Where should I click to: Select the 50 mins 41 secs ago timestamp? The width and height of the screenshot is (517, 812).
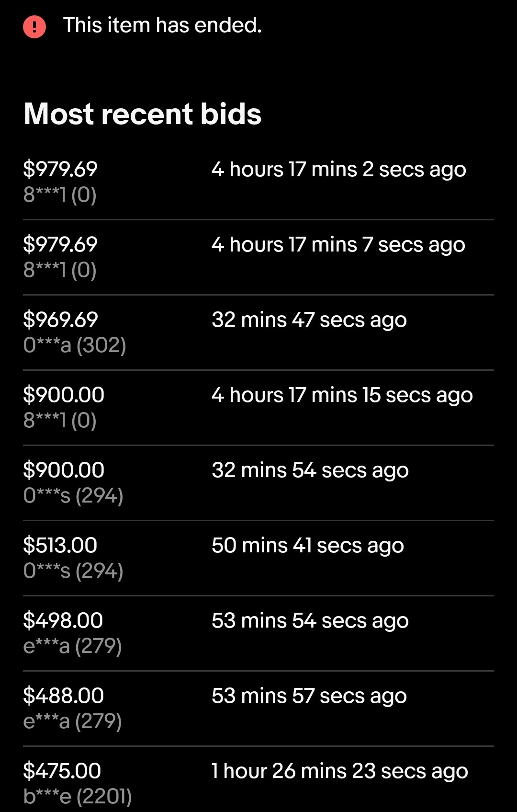point(308,546)
